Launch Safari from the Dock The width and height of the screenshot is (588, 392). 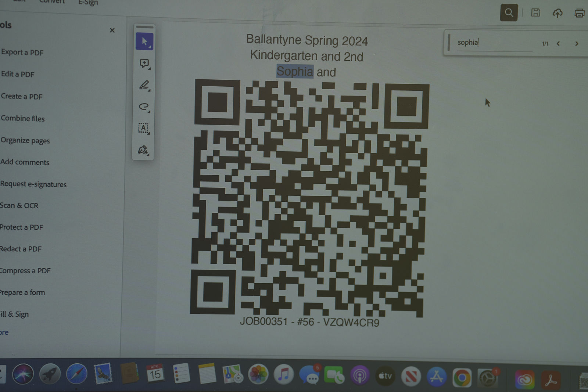(x=76, y=375)
